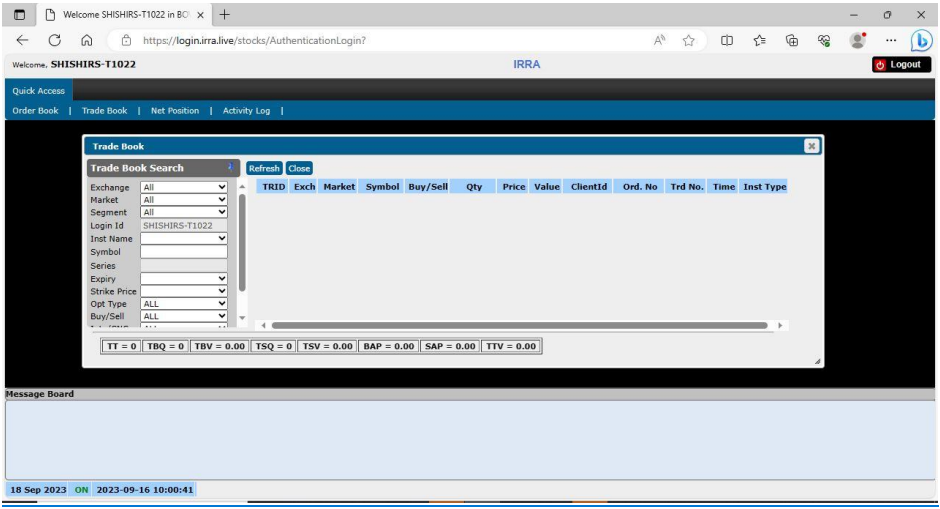Screen dimensions: 940x509
Task: Open the Net Position menu item
Action: click(x=175, y=110)
